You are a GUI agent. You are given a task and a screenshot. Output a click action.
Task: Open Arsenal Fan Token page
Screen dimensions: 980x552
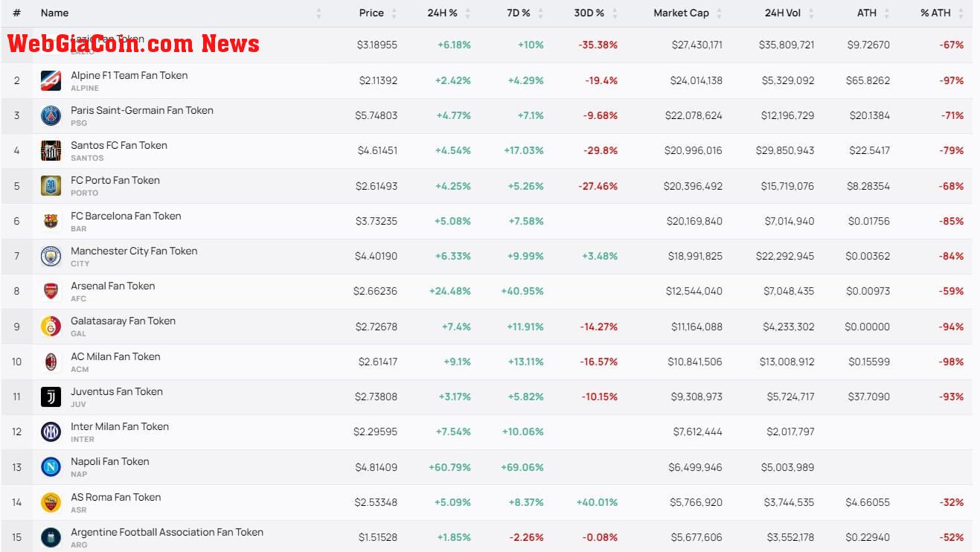coord(113,286)
